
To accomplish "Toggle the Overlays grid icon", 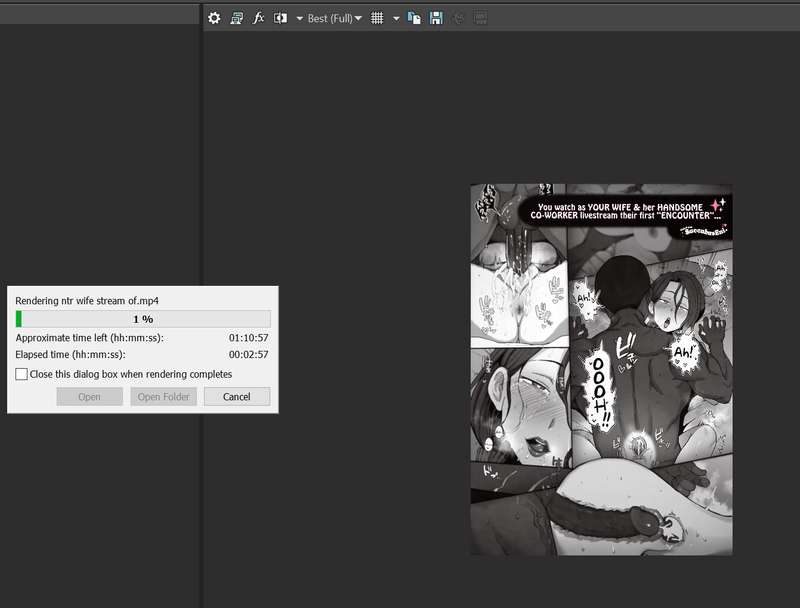I will (377, 18).
